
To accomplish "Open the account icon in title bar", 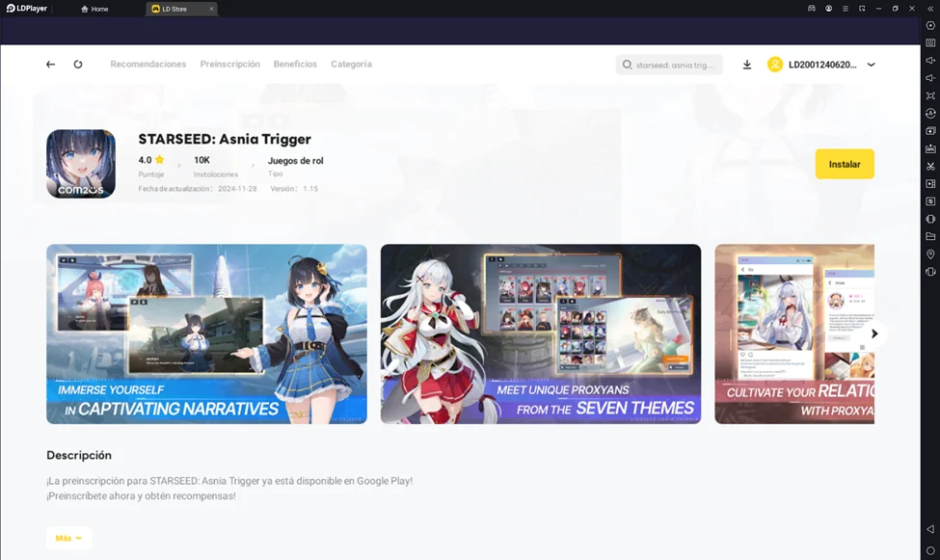I will [828, 9].
